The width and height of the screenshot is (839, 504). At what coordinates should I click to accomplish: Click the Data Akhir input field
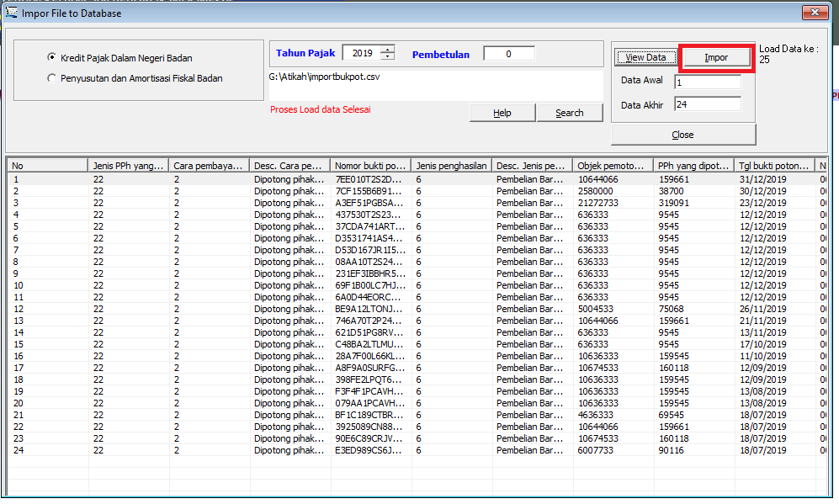point(708,104)
